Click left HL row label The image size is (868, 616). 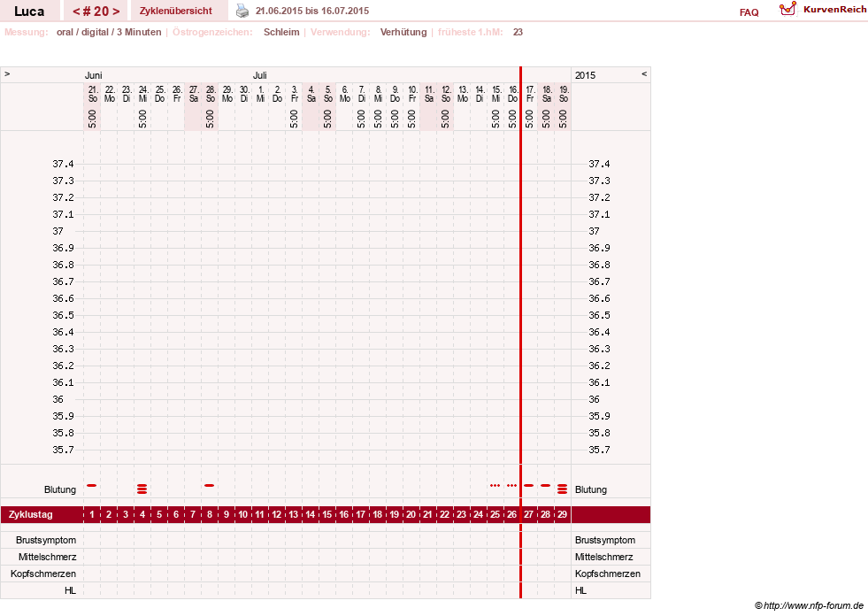(x=70, y=590)
